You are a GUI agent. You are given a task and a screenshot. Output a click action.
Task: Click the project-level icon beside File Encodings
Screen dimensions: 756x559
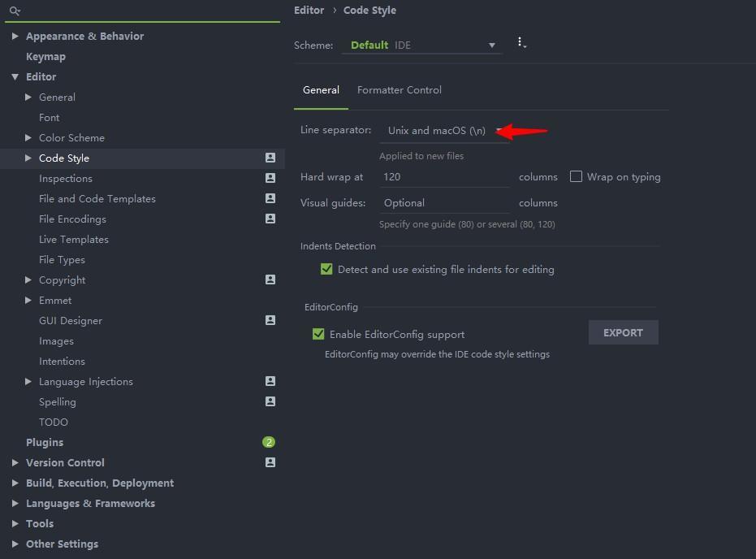[270, 219]
